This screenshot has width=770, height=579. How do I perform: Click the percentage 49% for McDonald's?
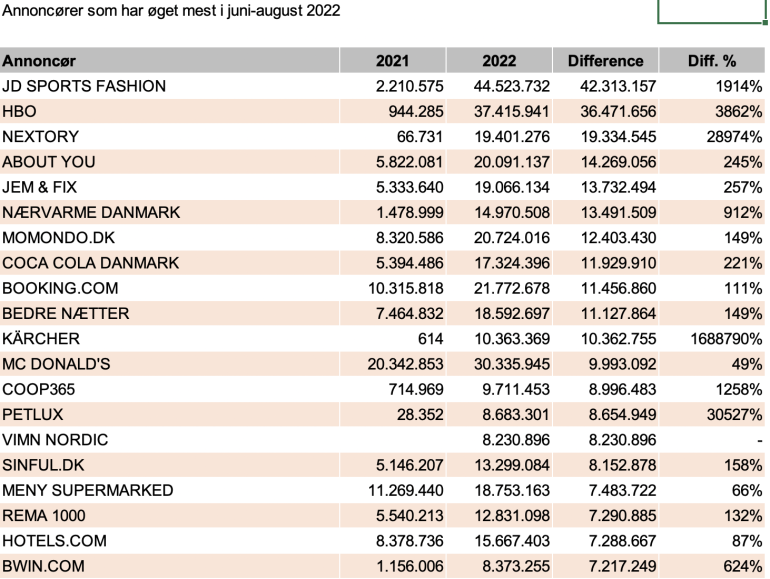tap(747, 364)
